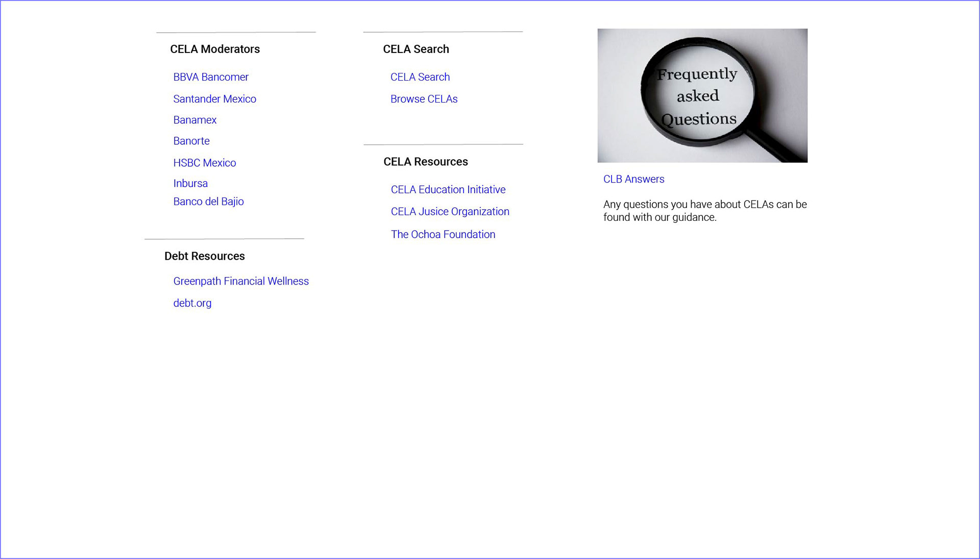
Task: Select the CELA Resources heading
Action: tap(426, 162)
